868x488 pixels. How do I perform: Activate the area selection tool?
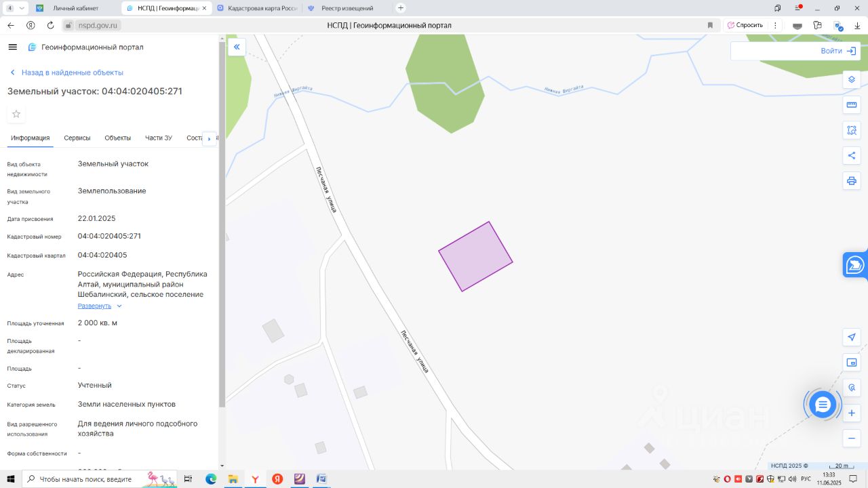point(852,130)
